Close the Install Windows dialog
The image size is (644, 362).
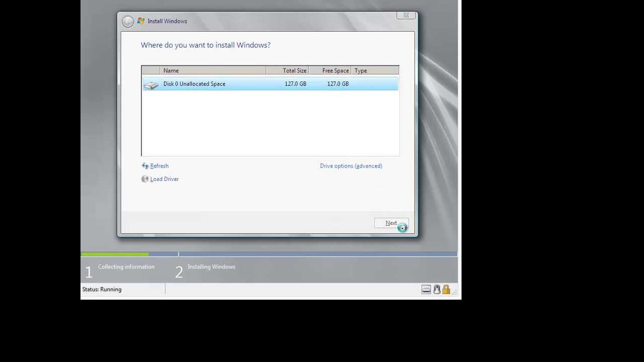coord(406,15)
